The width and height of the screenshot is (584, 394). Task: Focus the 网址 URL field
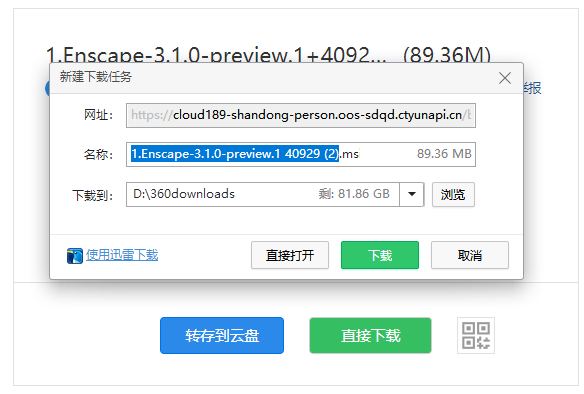pyautogui.click(x=301, y=115)
